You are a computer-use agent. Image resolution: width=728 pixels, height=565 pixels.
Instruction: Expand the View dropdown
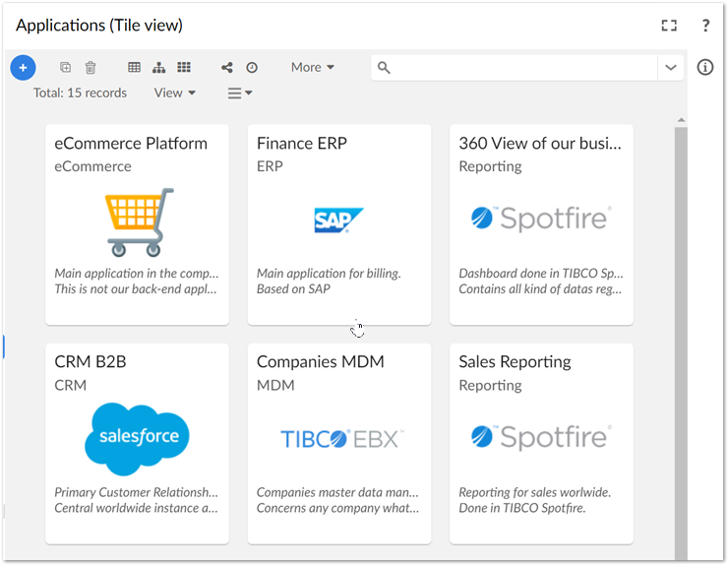pos(175,93)
